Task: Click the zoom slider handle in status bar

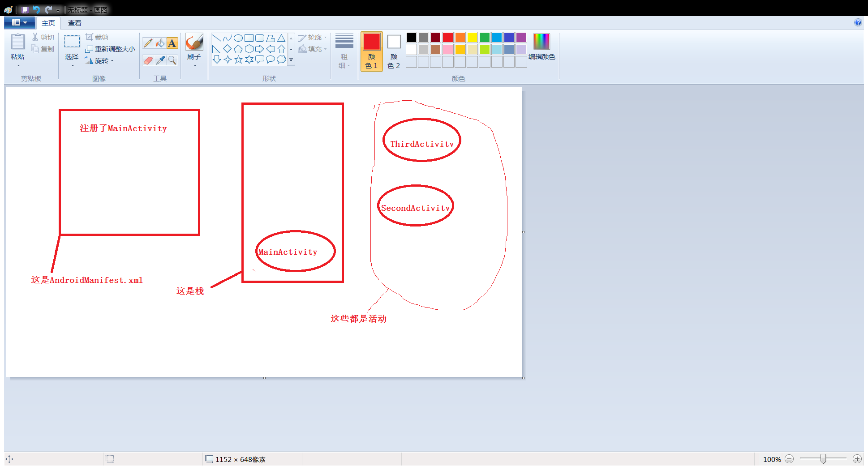Action: (823, 459)
